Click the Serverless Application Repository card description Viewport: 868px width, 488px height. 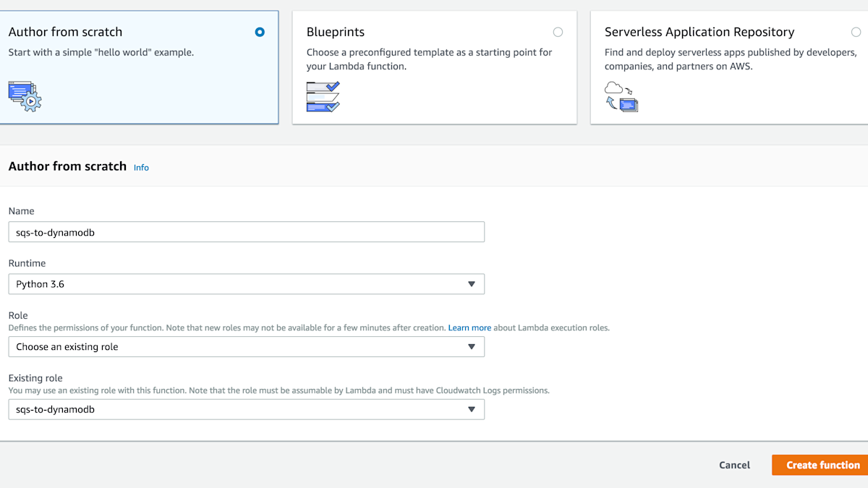(730, 59)
